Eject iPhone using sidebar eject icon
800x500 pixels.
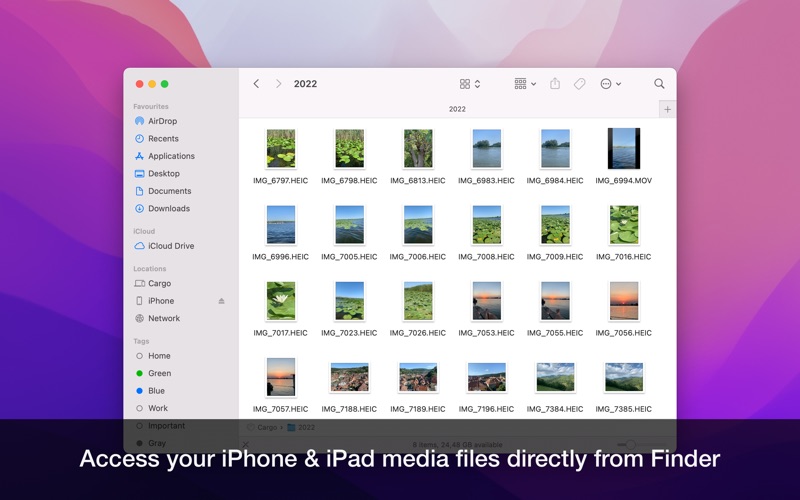click(222, 301)
